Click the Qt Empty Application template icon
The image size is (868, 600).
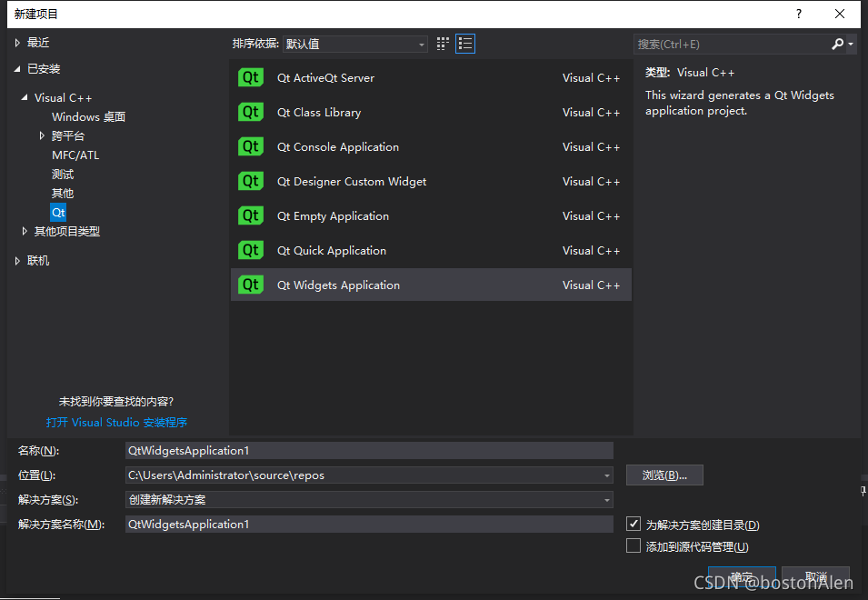[251, 215]
